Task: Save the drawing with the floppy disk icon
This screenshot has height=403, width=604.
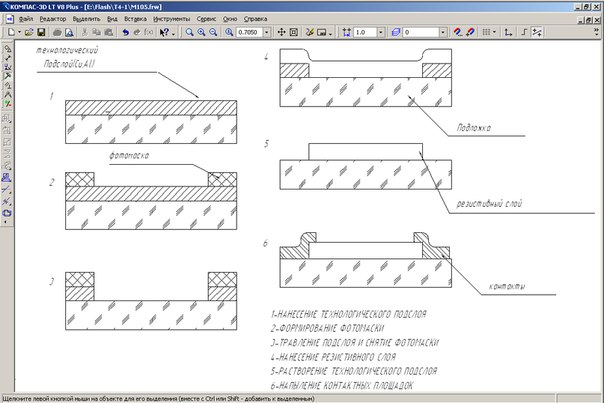Action: 41,32
